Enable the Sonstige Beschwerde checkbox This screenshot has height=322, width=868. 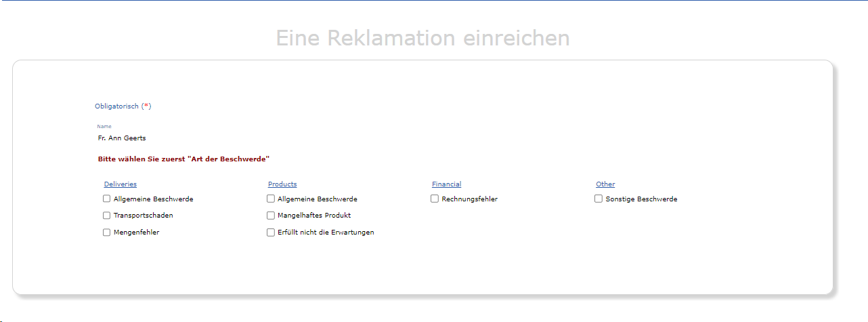point(599,199)
